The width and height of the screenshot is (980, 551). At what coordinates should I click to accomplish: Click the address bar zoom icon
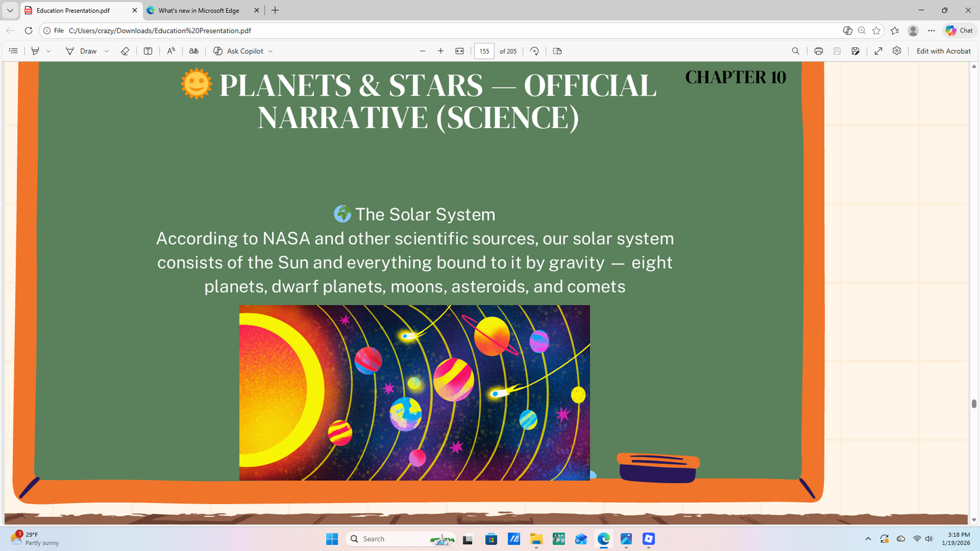(862, 30)
